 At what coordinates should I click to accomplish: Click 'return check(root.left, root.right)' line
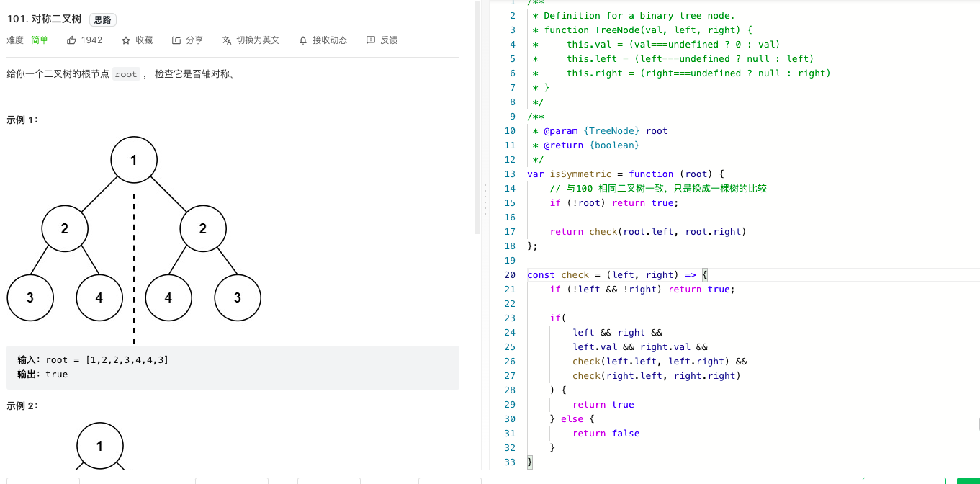click(648, 232)
